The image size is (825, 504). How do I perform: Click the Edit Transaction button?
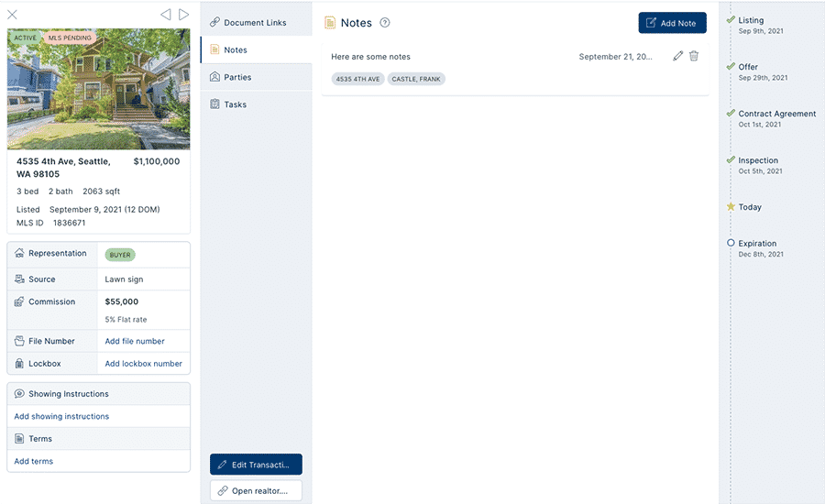257,465
